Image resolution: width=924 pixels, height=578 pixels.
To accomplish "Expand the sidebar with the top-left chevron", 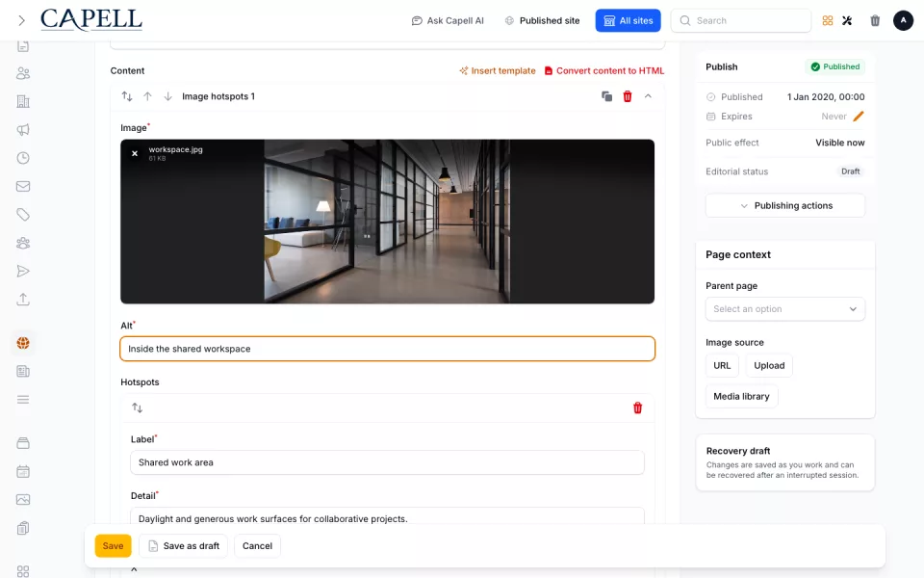I will pos(22,20).
